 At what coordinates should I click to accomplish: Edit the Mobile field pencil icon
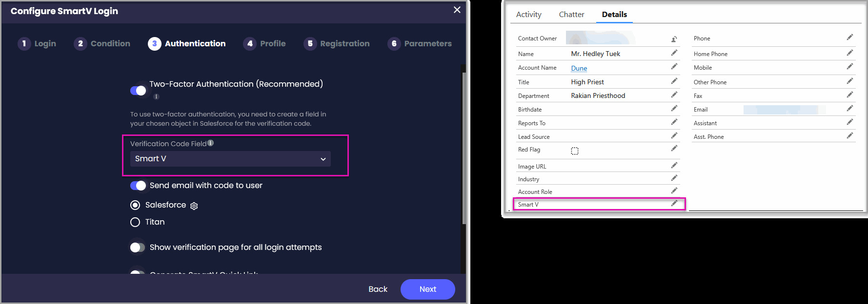[x=850, y=66]
